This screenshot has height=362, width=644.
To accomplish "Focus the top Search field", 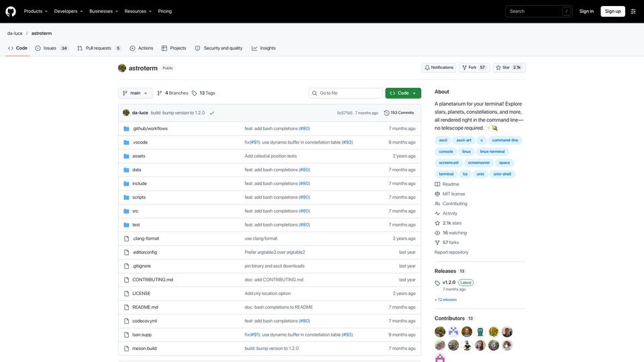I will (x=539, y=11).
